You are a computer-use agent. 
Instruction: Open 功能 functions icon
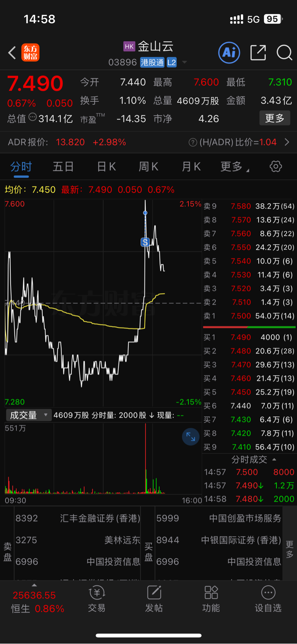click(x=211, y=599)
